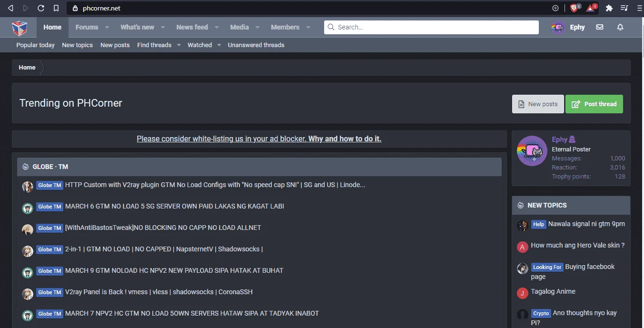Viewport: 644px width, 328px height.
Task: Click avatar beside MARCH 7 NPV2 thread
Action: 28,315
